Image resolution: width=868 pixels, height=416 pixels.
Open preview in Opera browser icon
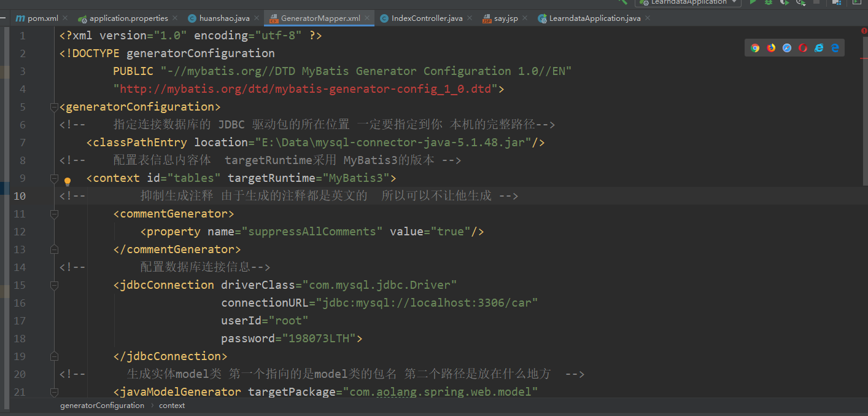coord(803,48)
